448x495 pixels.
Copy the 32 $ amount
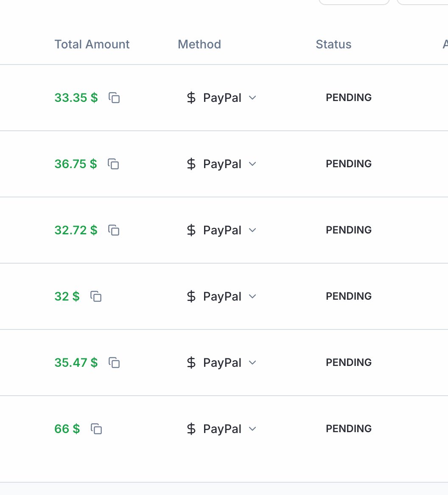coord(96,296)
